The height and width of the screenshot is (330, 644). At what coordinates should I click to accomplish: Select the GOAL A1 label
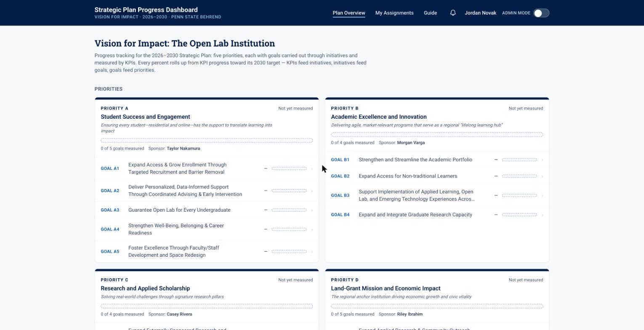[x=110, y=168]
